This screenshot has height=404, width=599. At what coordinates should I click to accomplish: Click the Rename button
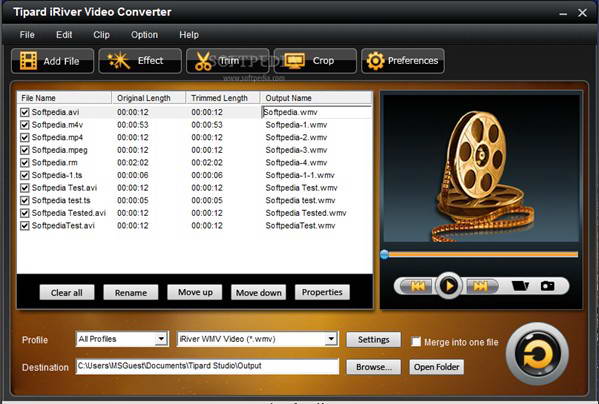[131, 293]
